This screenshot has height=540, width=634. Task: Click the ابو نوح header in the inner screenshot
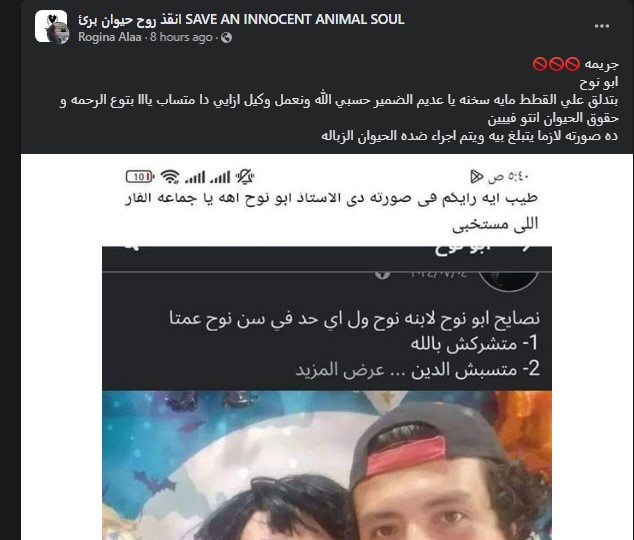[463, 249]
